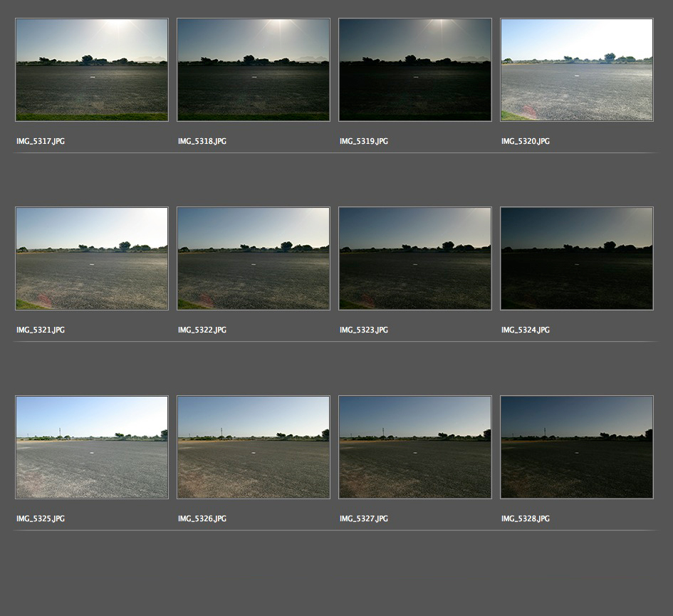This screenshot has width=673, height=616.
Task: Choose the dark IMG_5319.JPG thumbnail
Action: 415,70
